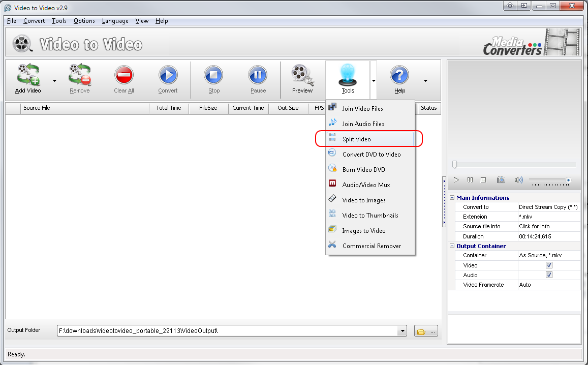
Task: Toggle the Audio checkbox
Action: pyautogui.click(x=549, y=275)
